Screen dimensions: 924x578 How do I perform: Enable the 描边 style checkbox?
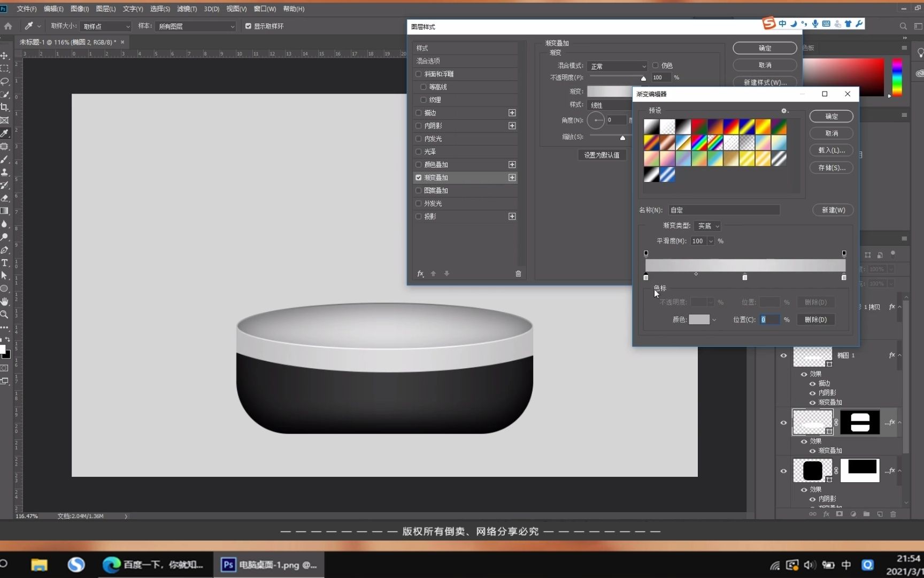click(419, 113)
